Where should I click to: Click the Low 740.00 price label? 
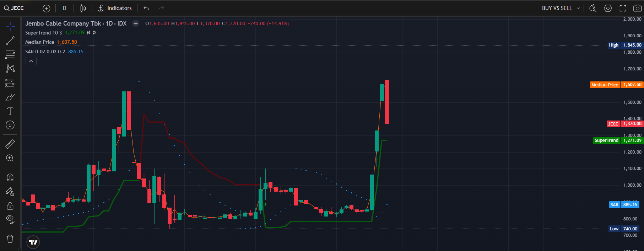coord(624,229)
